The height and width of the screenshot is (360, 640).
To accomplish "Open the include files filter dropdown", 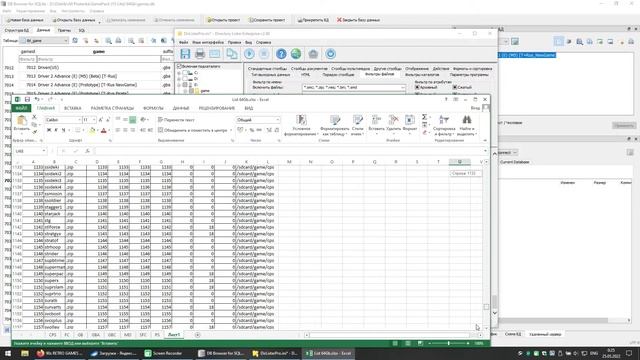I will coord(403,87).
